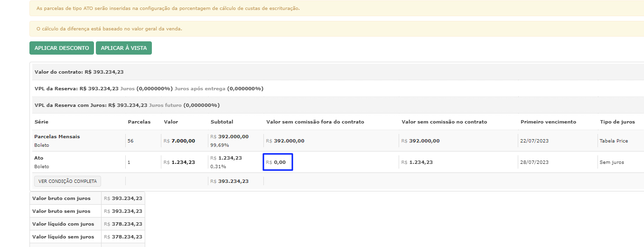Viewport: 644px width, 247px height.
Task: Click the 0,31% subtotal percentage
Action: coord(218,166)
